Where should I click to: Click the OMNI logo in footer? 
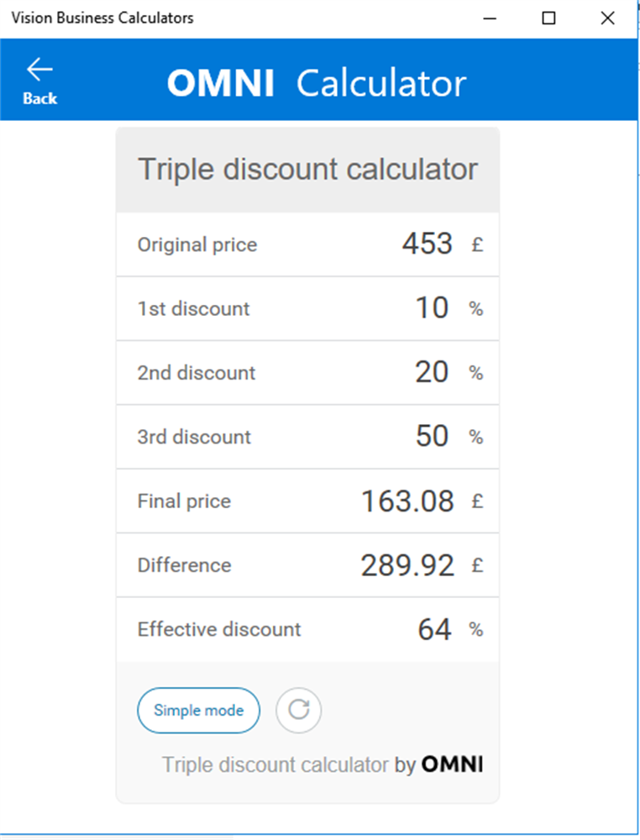click(452, 764)
